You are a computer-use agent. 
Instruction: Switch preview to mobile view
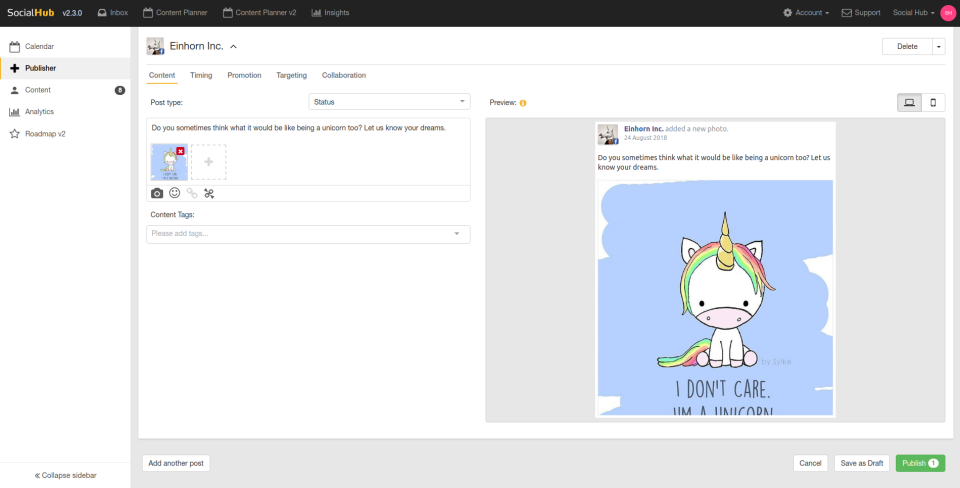pos(933,102)
